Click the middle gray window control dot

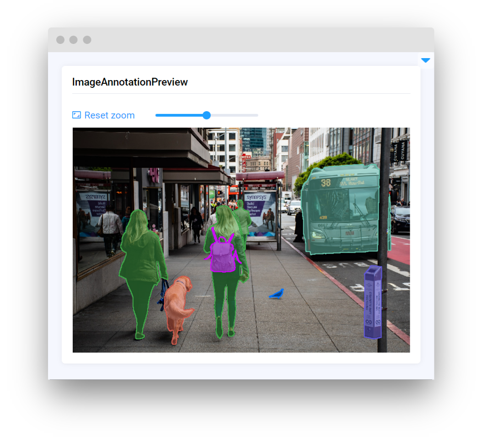(74, 40)
